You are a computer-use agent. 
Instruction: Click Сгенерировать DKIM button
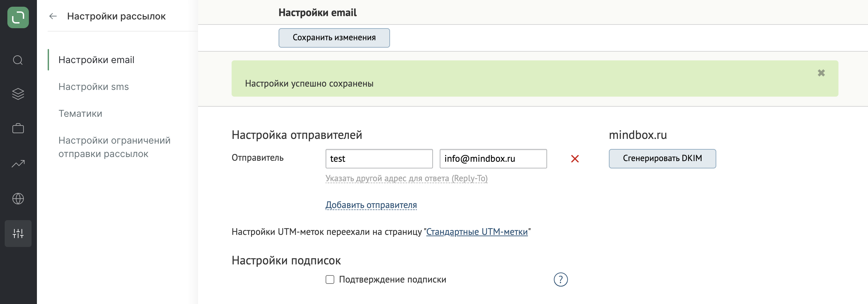(662, 158)
